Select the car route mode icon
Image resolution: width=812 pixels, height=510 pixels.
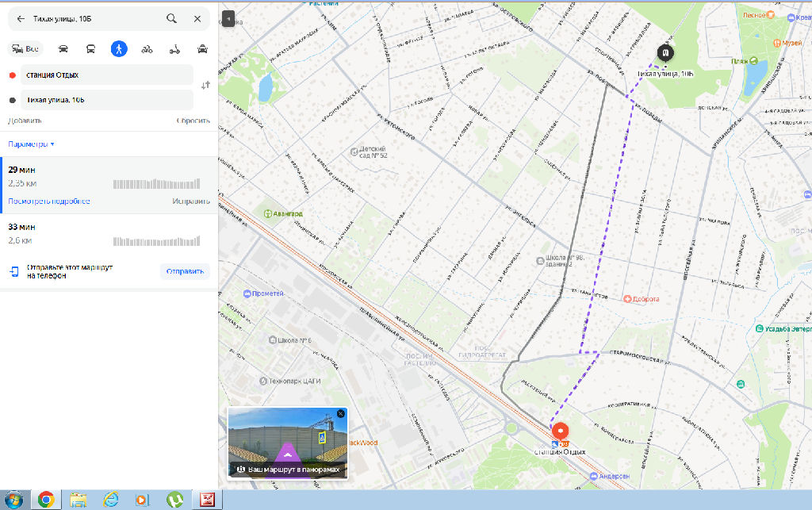[x=63, y=48]
